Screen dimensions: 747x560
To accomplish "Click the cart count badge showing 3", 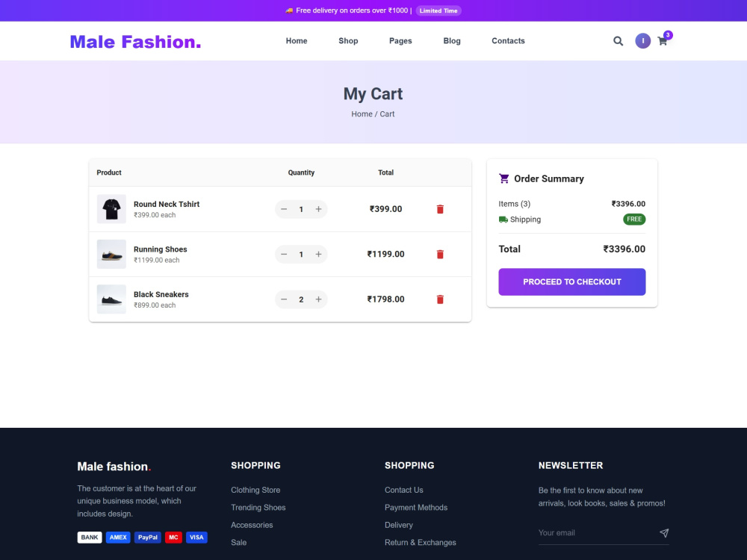I will [668, 35].
